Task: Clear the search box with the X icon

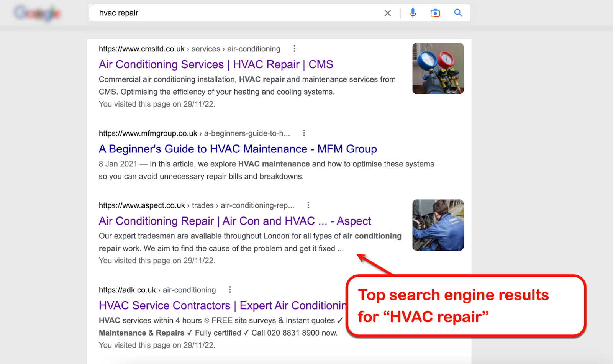Action: tap(388, 13)
